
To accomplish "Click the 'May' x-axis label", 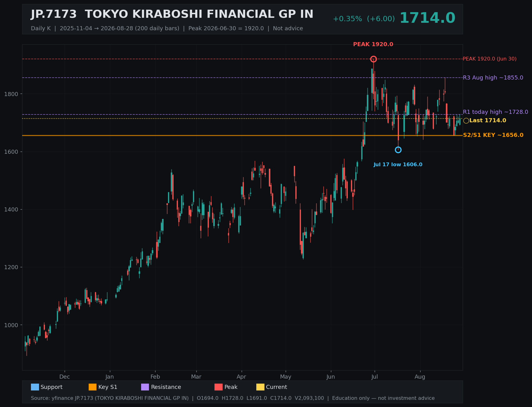I will click(286, 377).
